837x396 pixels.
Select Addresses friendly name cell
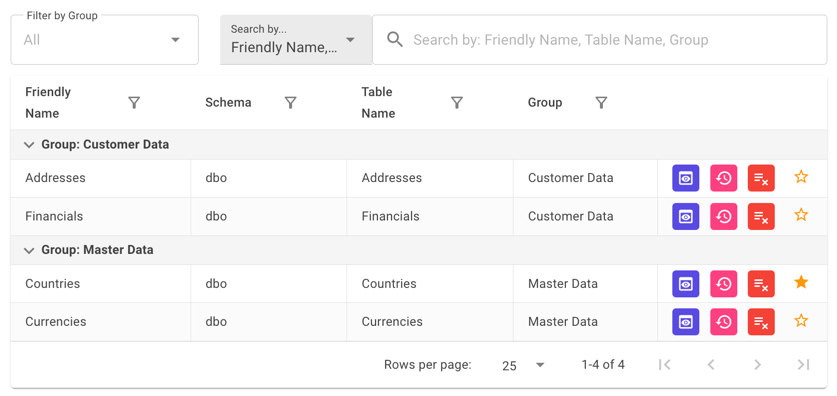pyautogui.click(x=101, y=178)
